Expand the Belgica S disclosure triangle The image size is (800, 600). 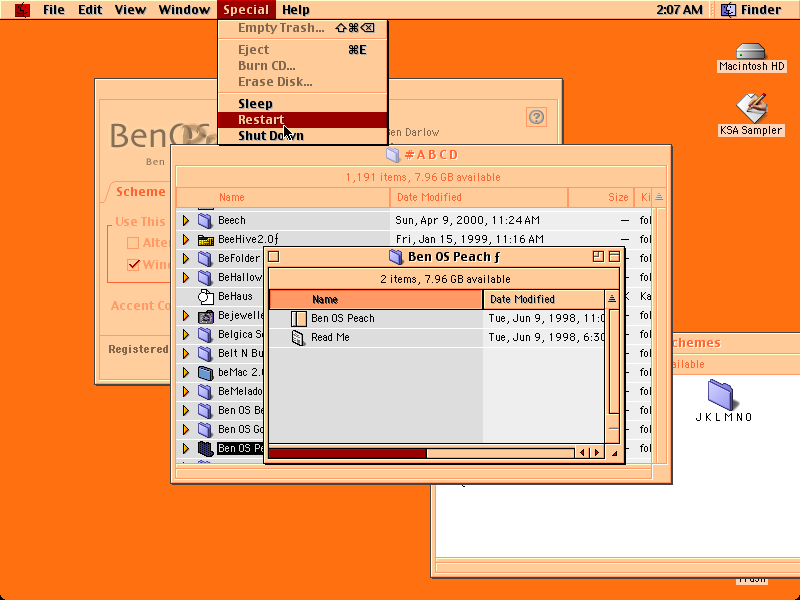186,335
